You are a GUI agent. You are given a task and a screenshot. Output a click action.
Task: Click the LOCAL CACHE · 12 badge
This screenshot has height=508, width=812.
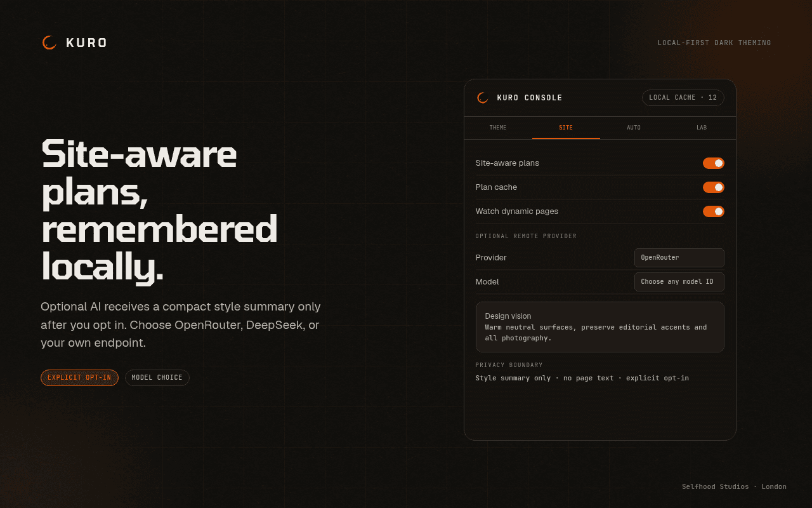[683, 98]
